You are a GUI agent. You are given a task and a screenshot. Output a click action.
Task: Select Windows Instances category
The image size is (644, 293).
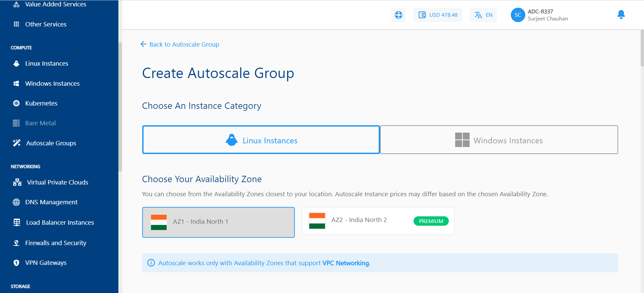pos(499,140)
